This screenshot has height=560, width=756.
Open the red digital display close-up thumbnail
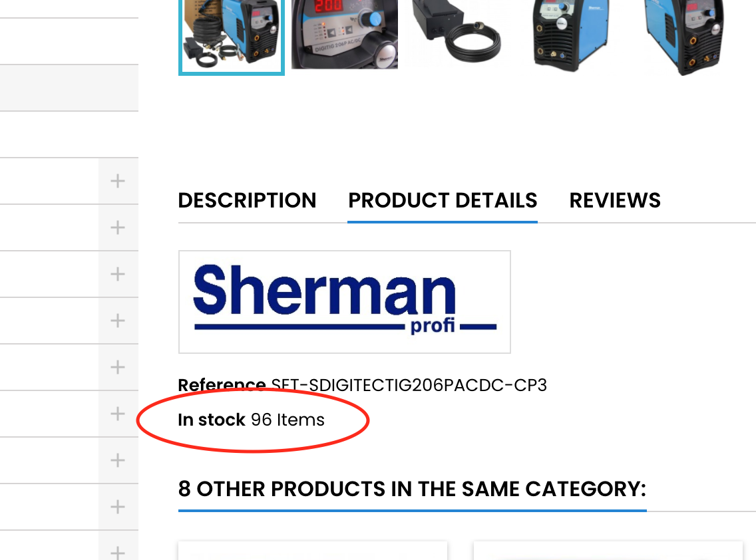[x=345, y=33]
